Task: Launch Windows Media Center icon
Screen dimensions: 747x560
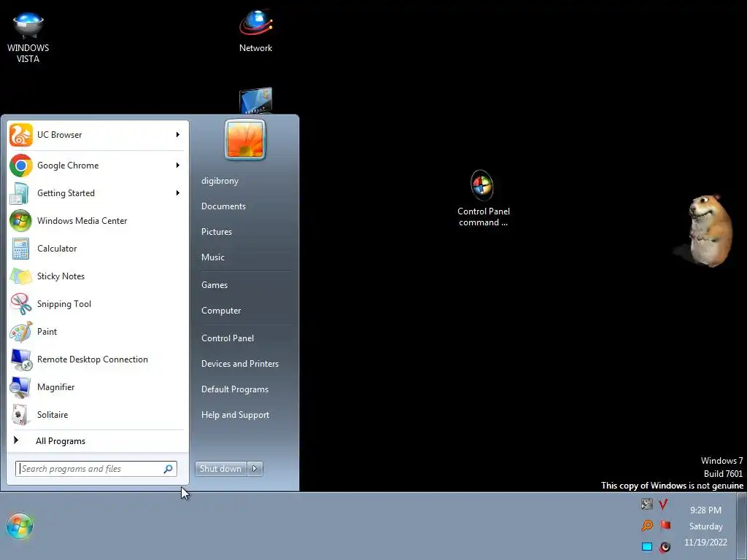Action: click(21, 220)
